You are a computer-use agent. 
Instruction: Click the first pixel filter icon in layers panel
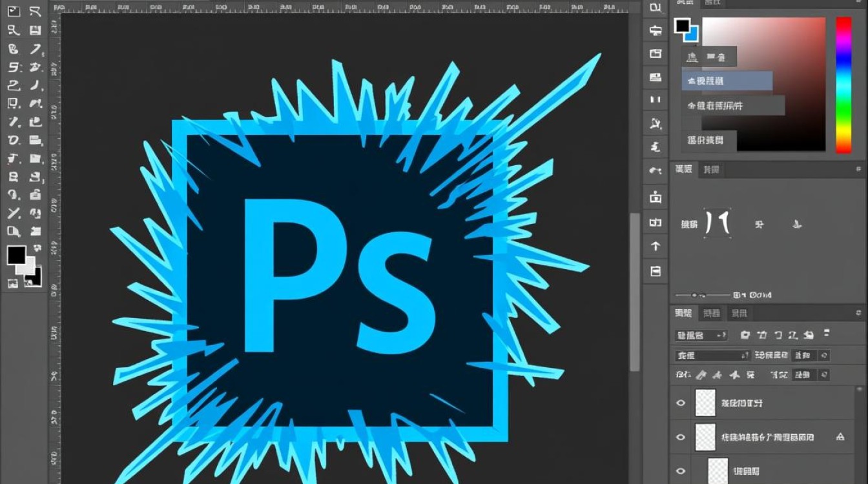point(745,335)
